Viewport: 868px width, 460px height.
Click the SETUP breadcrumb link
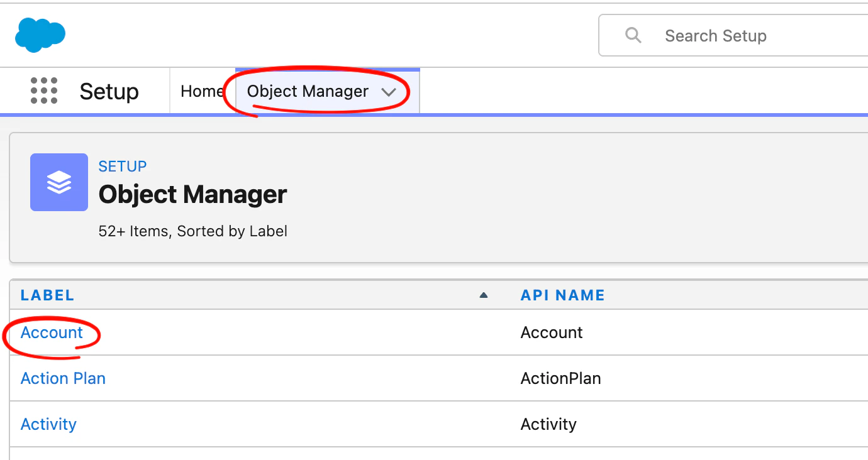coord(123,167)
